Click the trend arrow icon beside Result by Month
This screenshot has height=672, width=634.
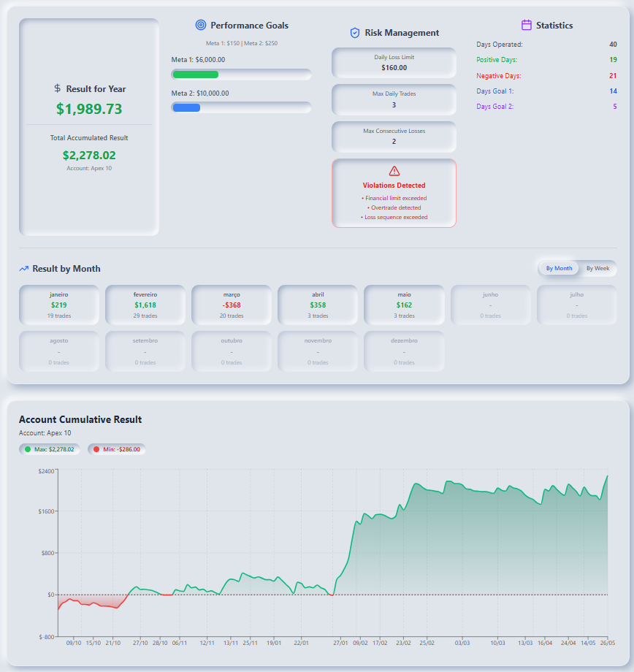(24, 269)
